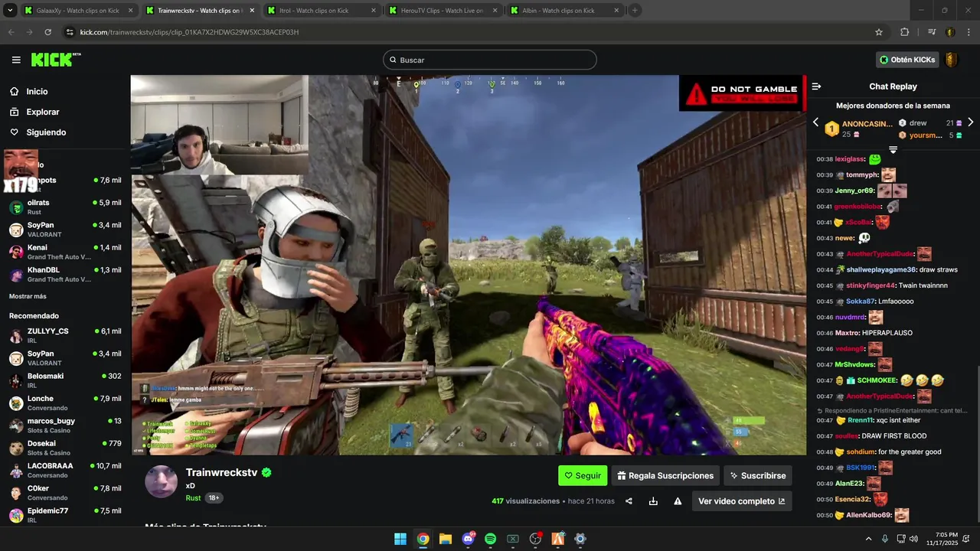Image resolution: width=980 pixels, height=551 pixels.
Task: Open the Rust category tag
Action: click(193, 497)
